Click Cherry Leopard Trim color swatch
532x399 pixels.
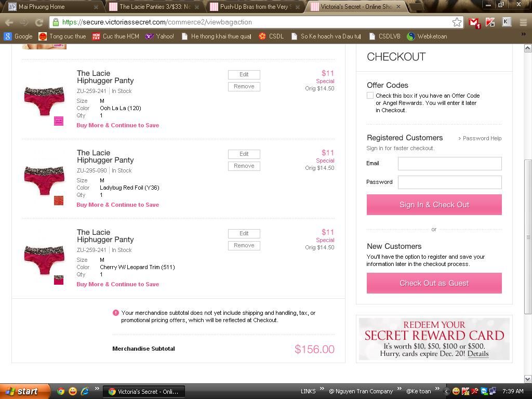59,280
